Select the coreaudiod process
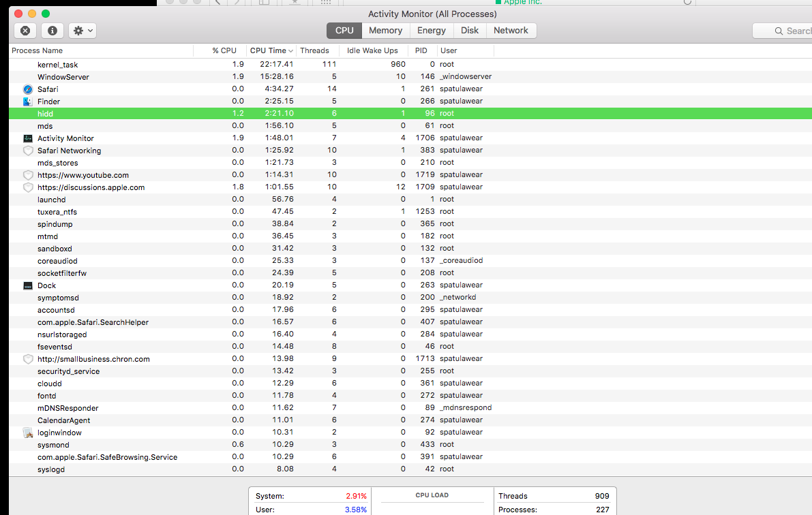Screen dimensions: 812x515 (410, 261)
